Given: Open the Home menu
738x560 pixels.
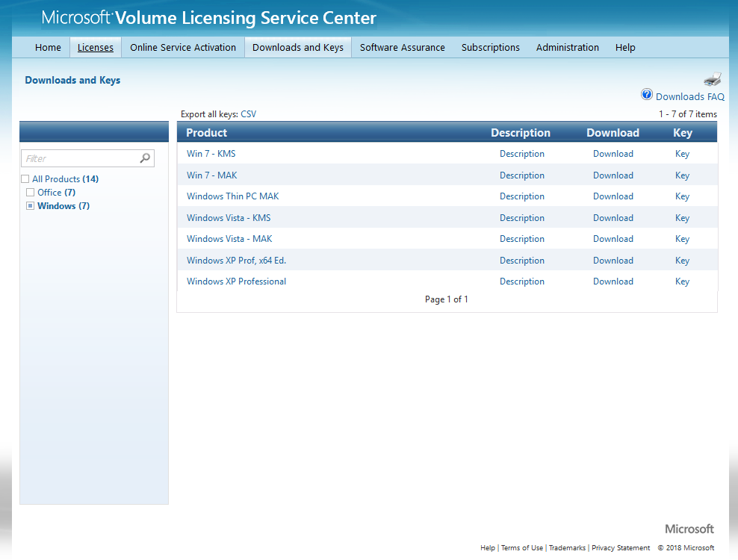Looking at the screenshot, I should [48, 48].
